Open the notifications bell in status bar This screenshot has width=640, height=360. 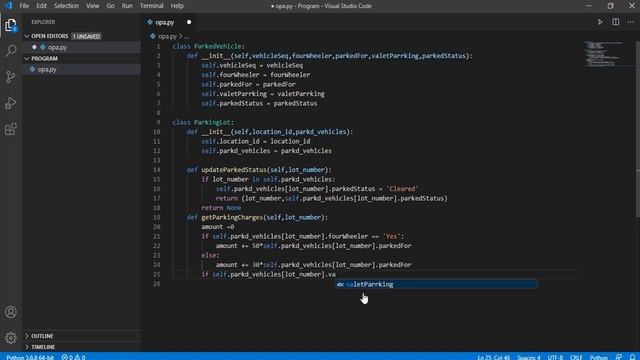click(632, 357)
